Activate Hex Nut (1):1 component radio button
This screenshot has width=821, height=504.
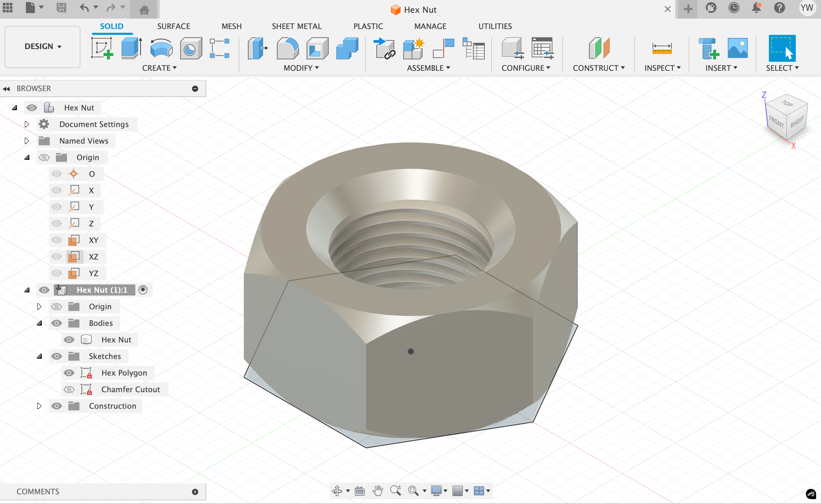click(143, 290)
